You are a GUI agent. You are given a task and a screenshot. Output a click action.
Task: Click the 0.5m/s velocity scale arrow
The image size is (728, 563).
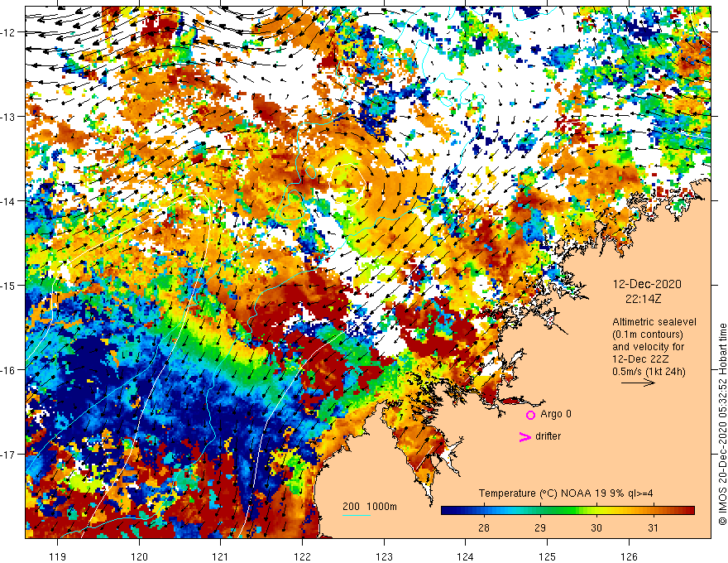pyautogui.click(x=638, y=383)
